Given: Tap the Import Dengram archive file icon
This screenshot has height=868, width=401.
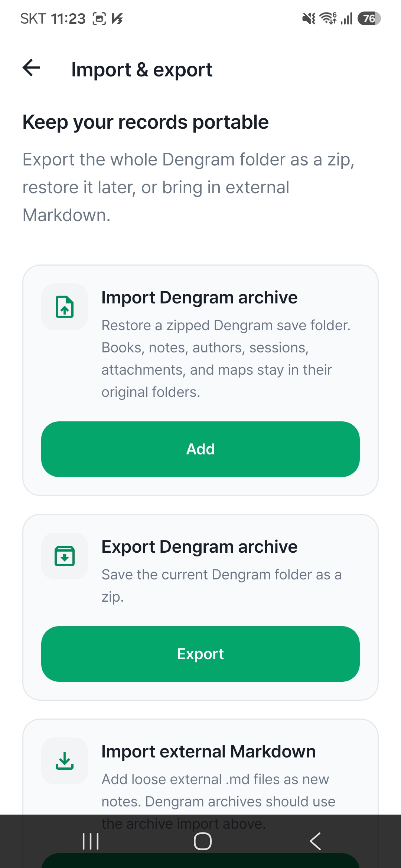Looking at the screenshot, I should [65, 307].
